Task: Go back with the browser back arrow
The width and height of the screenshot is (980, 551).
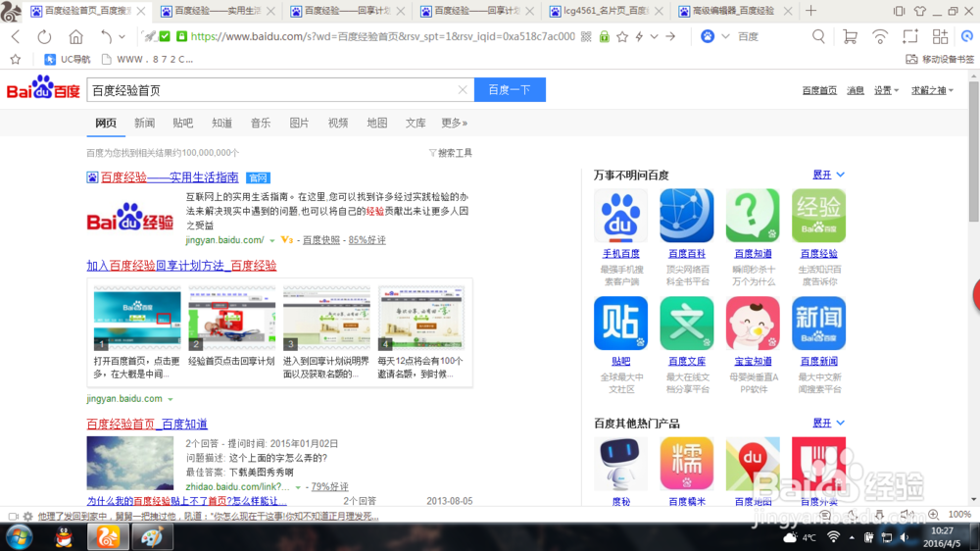Action: click(16, 37)
